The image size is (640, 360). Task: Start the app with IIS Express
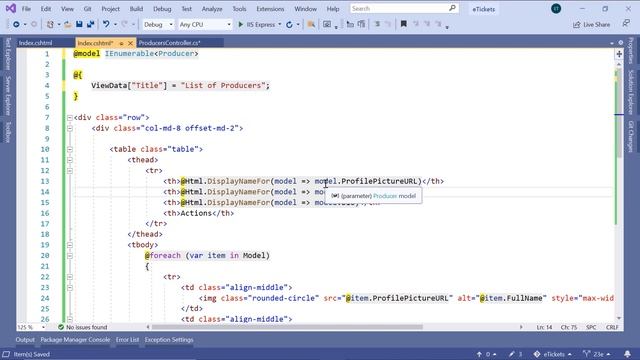pyautogui.click(x=256, y=24)
